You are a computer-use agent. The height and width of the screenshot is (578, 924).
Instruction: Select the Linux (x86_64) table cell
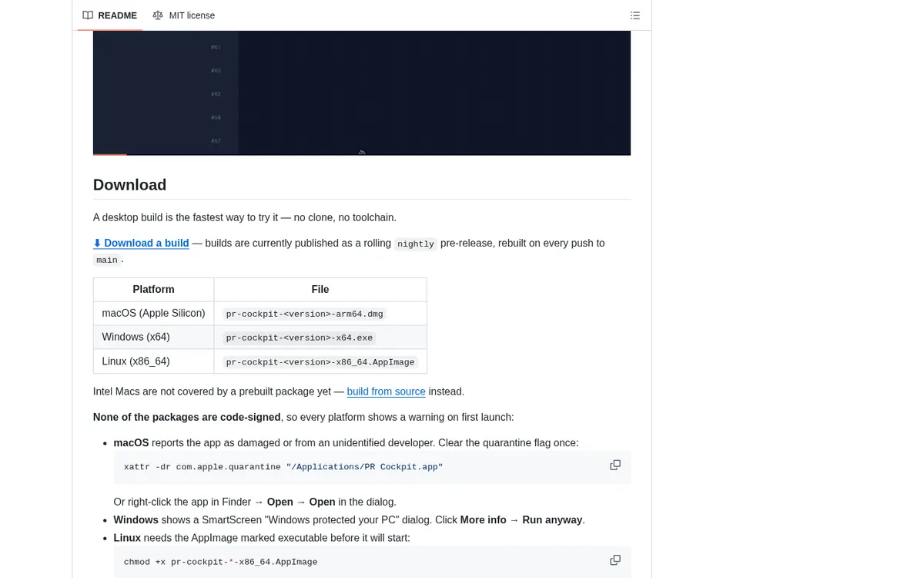[153, 361]
